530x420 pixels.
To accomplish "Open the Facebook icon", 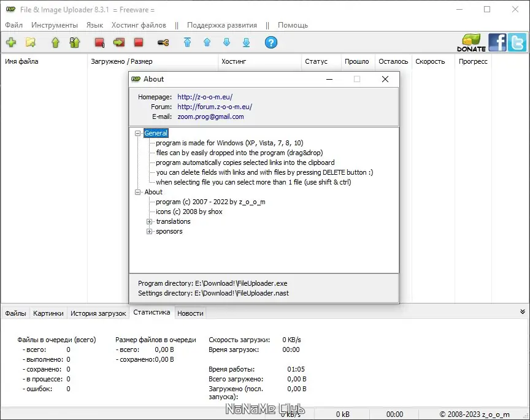I will (x=497, y=42).
